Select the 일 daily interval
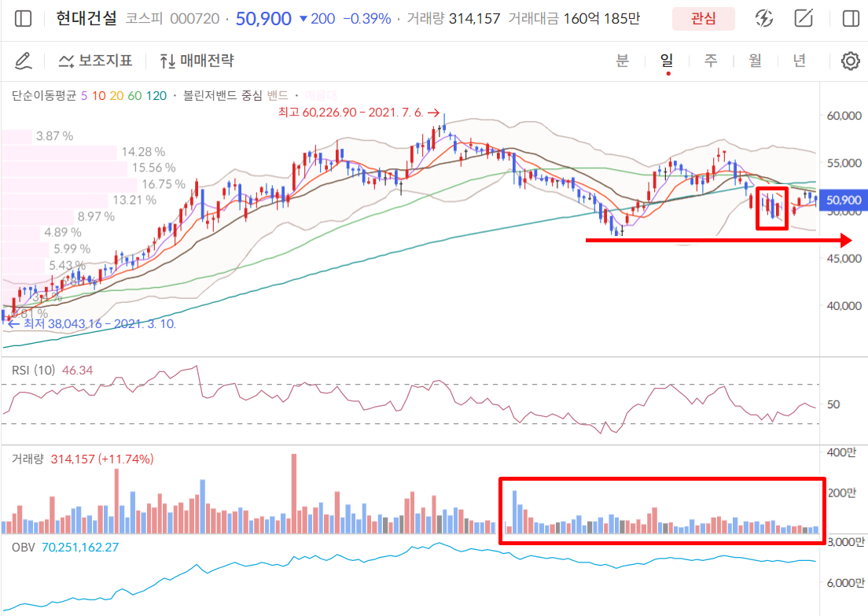 pos(667,61)
